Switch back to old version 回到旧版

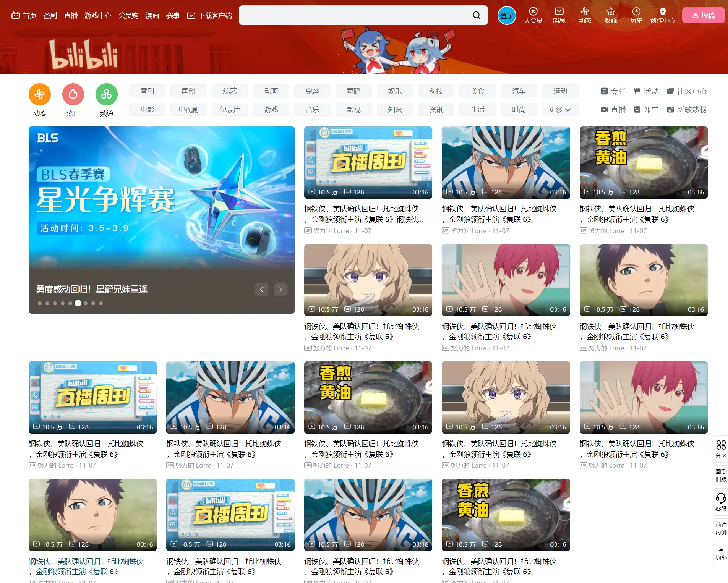[x=720, y=475]
